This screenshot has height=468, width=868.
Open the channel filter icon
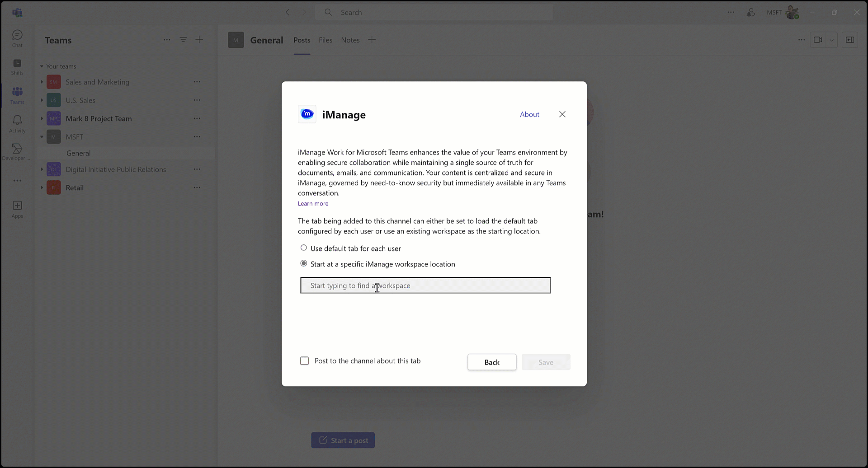click(184, 40)
